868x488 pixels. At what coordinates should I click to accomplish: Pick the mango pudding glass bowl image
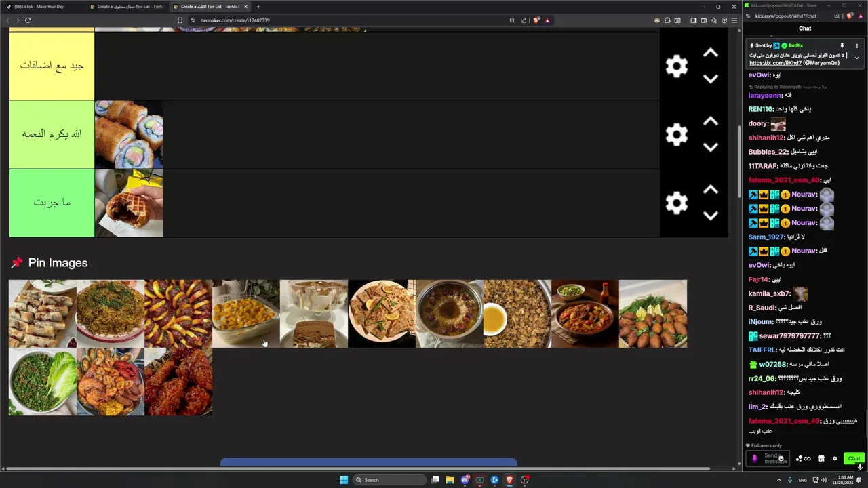246,314
